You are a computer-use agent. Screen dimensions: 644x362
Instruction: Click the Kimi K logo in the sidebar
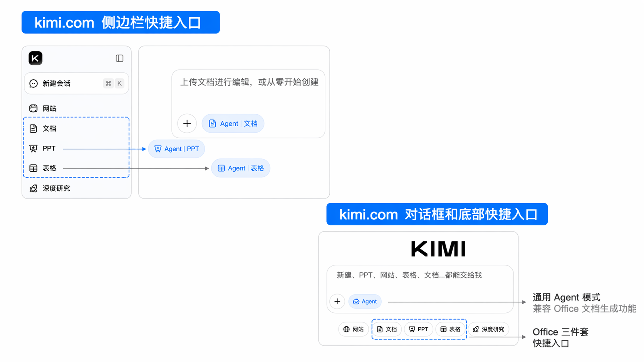coord(35,58)
